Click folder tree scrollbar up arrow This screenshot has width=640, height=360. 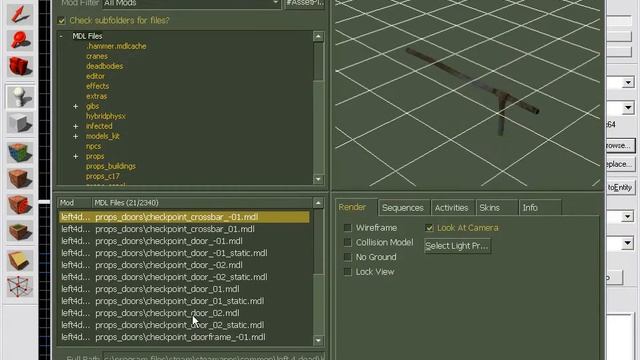(x=318, y=37)
